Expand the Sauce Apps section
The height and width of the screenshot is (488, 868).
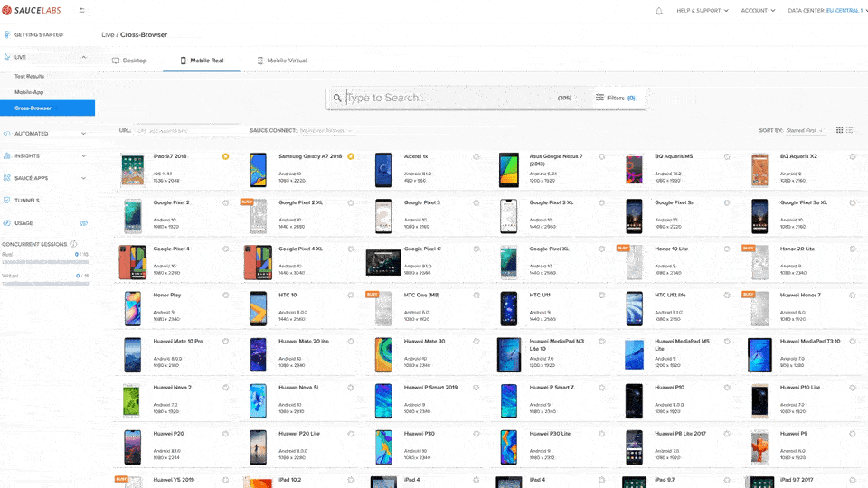pyautogui.click(x=83, y=178)
